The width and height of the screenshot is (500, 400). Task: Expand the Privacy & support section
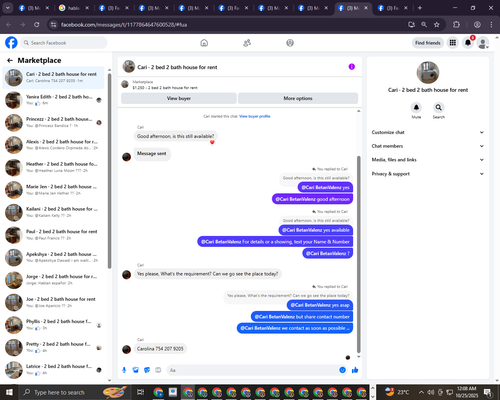(428, 174)
